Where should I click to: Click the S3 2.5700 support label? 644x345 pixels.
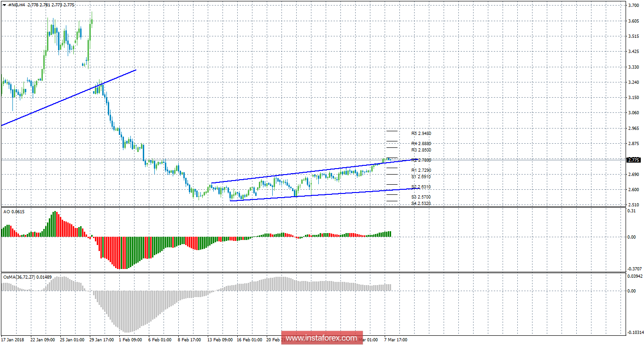point(421,197)
